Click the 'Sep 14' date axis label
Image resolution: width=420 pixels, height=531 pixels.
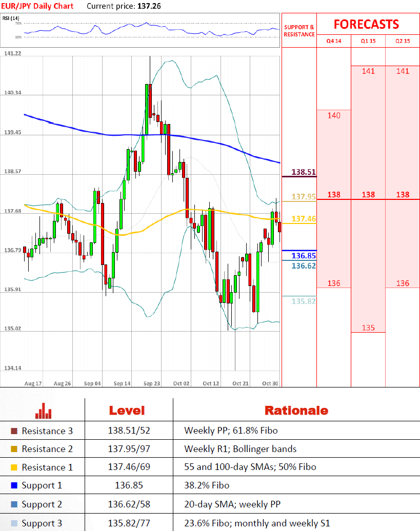122,383
